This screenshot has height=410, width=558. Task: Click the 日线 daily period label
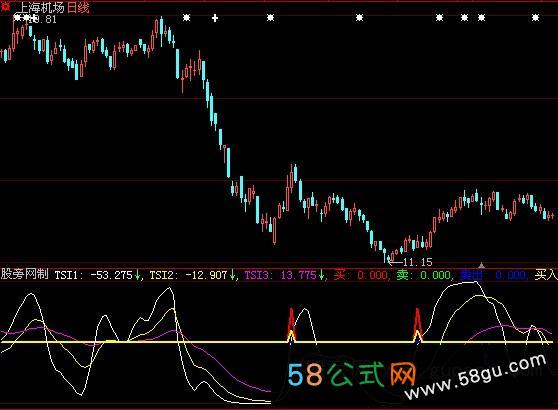78,7
